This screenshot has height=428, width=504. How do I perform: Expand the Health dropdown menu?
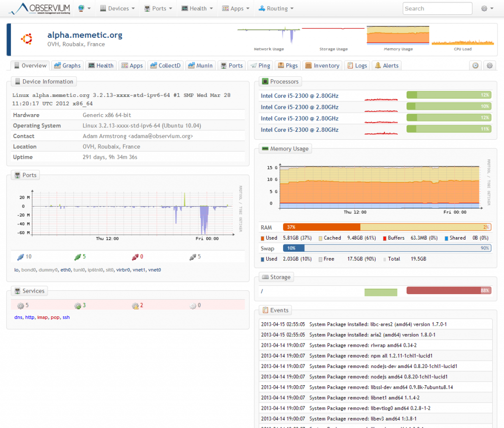(196, 8)
